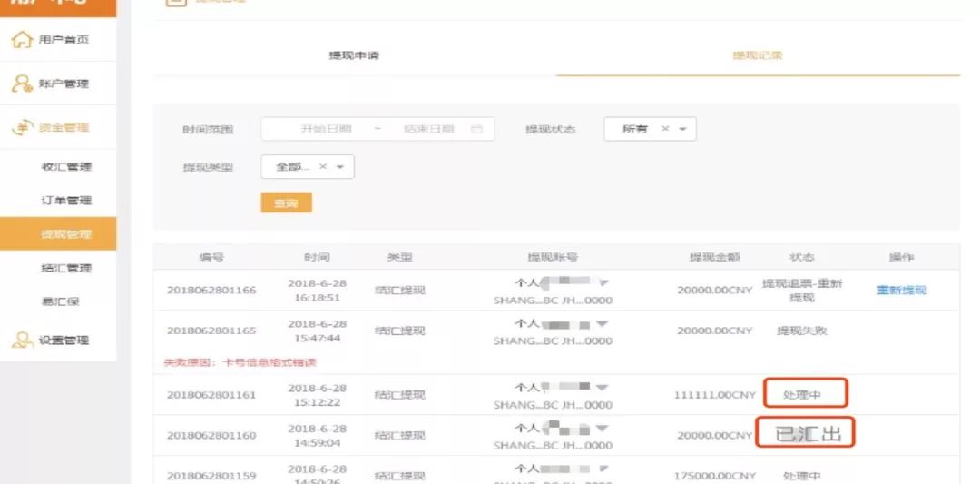Click the 提现退票-重新提现 status text
This screenshot has height=484, width=980.
[x=802, y=291]
